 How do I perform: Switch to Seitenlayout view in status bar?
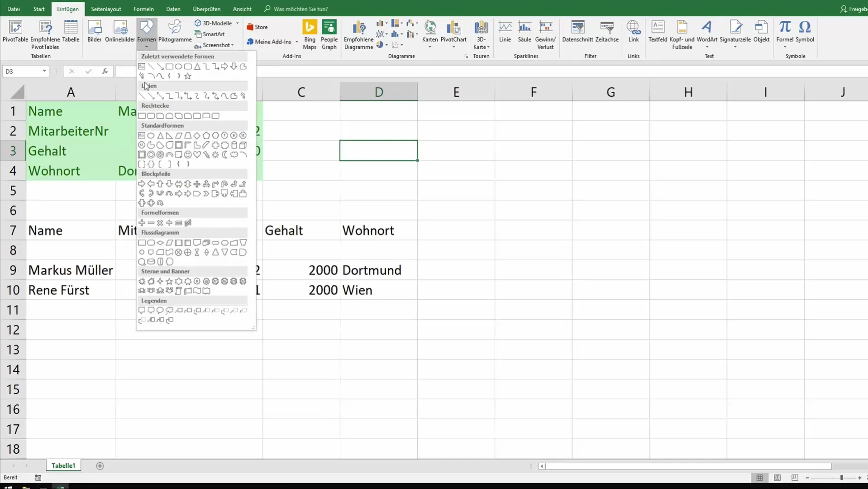[777, 478]
